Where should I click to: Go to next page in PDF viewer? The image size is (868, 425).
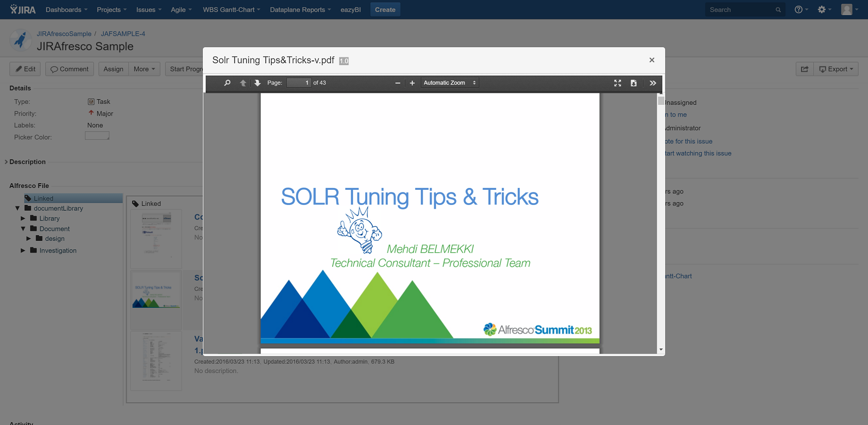click(258, 83)
